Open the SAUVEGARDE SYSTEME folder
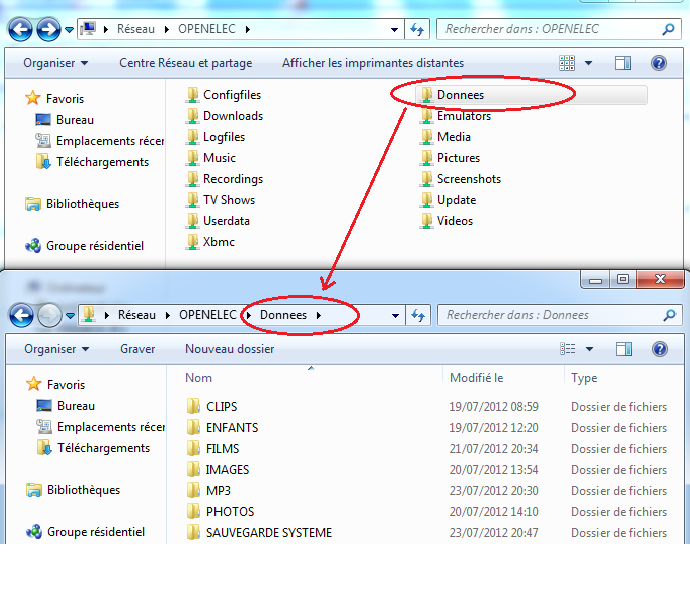This screenshot has width=690, height=602. 268,532
